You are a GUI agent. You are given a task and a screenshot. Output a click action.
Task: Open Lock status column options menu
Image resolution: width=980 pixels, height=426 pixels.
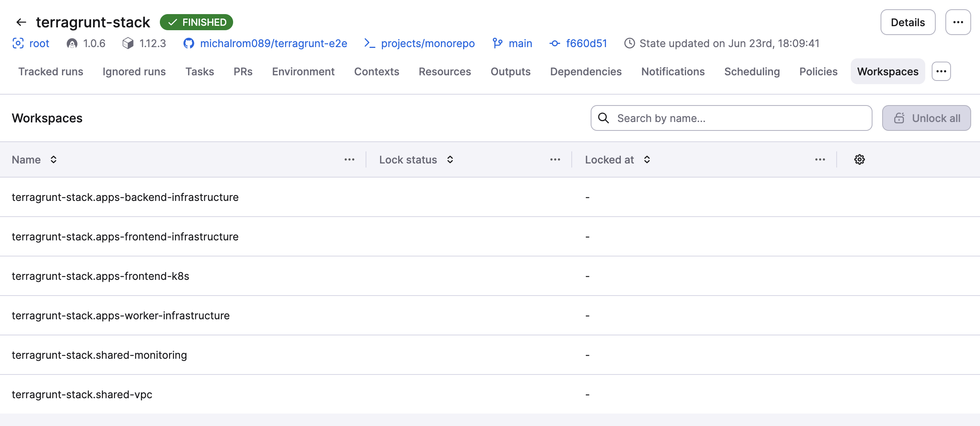click(x=555, y=160)
